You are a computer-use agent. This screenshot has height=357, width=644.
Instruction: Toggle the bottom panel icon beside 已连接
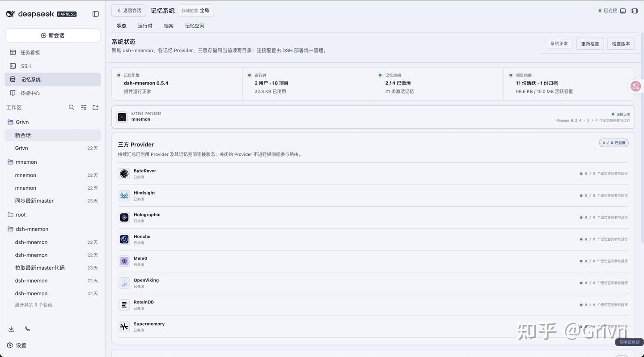pos(623,11)
